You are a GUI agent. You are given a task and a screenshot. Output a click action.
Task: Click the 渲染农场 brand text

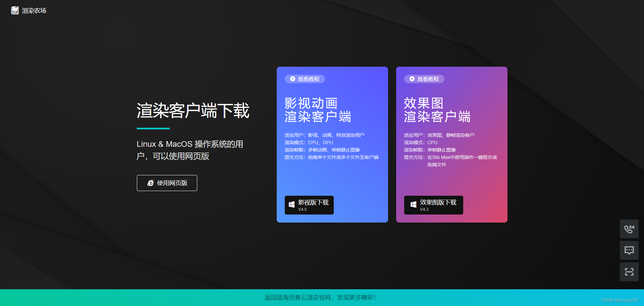coord(34,11)
